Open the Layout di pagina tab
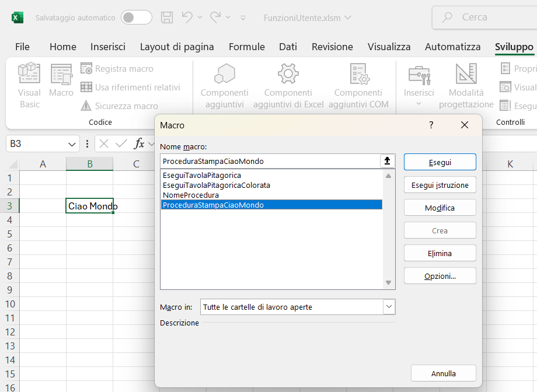The width and height of the screenshot is (537, 392). click(x=177, y=47)
